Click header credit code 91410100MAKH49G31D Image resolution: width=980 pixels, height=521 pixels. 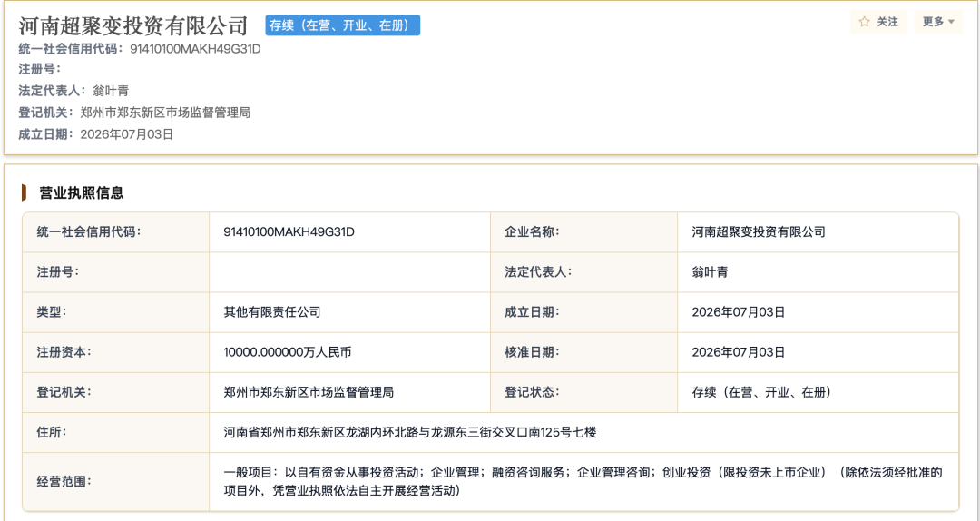195,49
